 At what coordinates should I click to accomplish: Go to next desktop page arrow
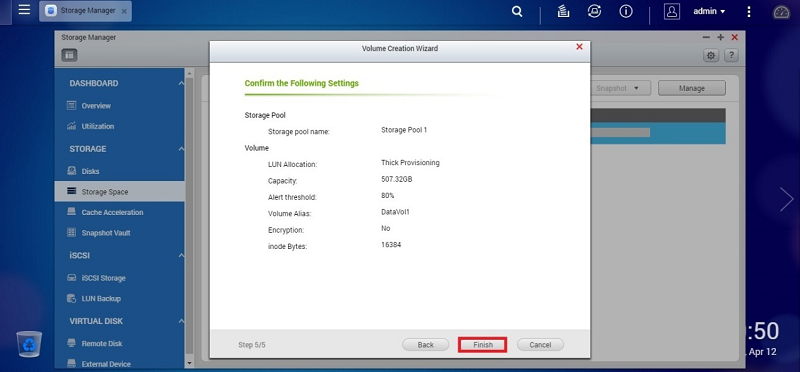[x=786, y=199]
